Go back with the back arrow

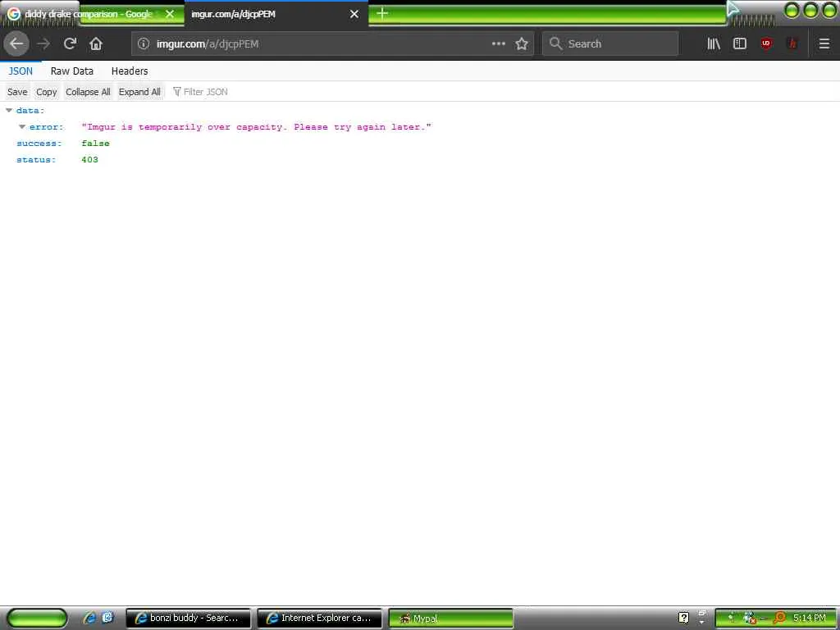16,43
